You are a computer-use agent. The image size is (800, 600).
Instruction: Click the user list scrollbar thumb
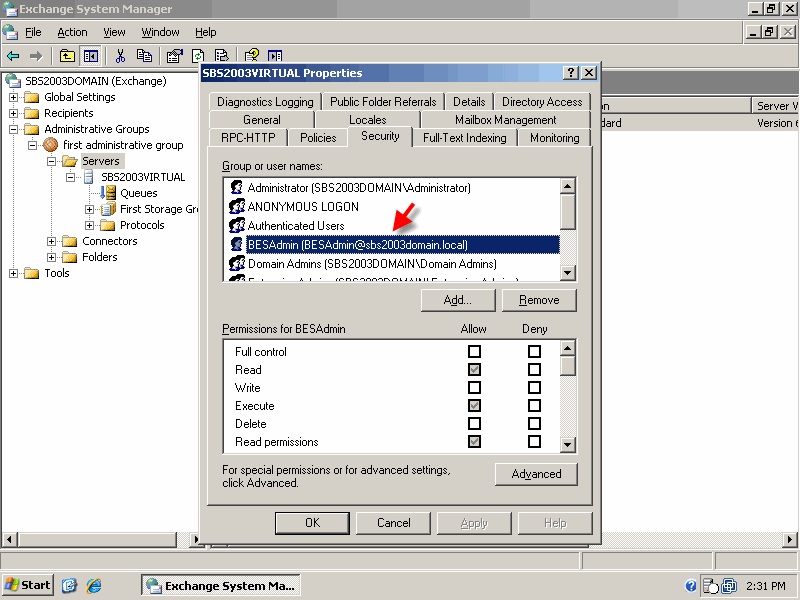[567, 211]
